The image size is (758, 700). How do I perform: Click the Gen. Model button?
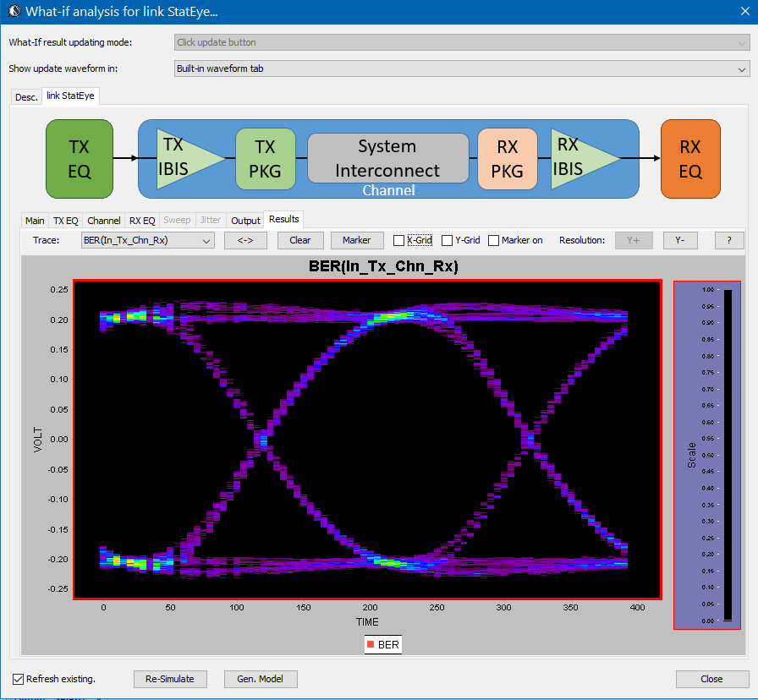coord(261,679)
